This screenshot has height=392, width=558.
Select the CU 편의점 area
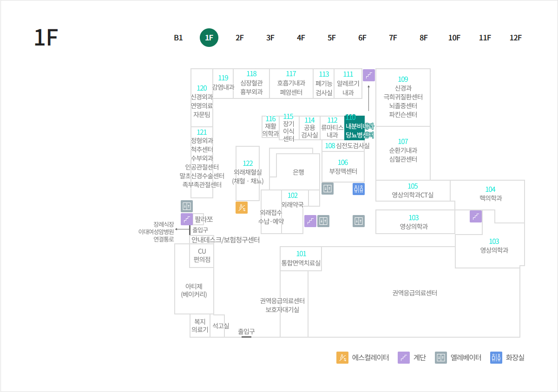[202, 255]
